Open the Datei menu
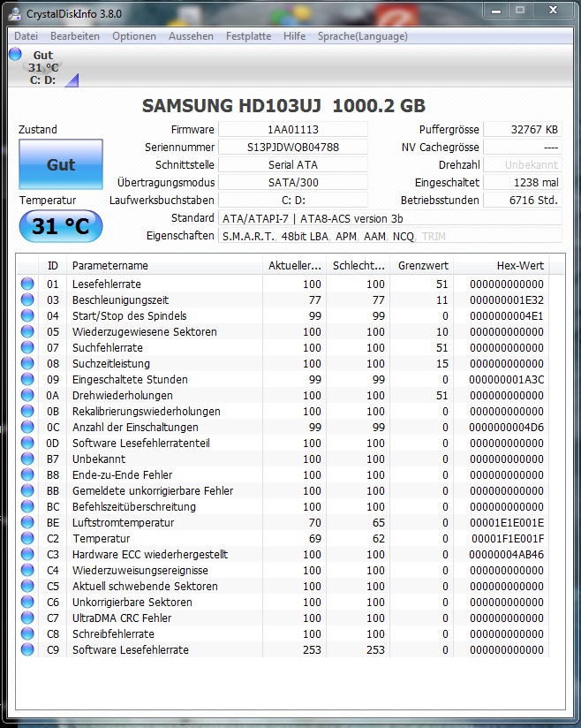 click(x=26, y=36)
